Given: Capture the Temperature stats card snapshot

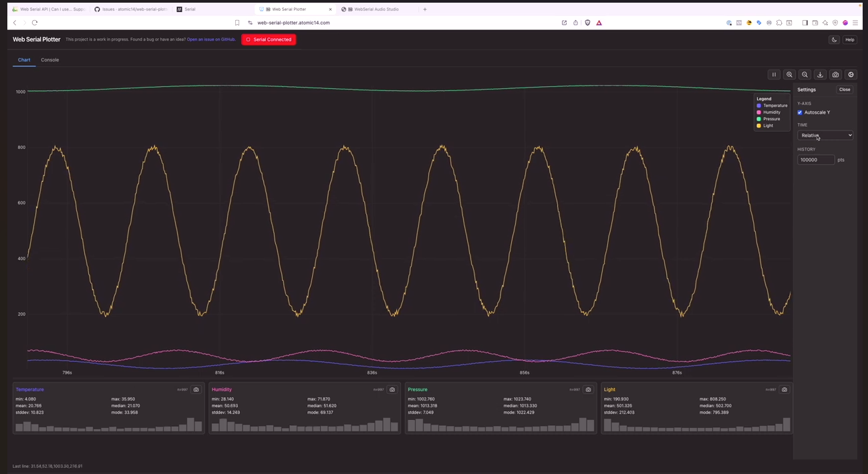Looking at the screenshot, I should point(196,389).
